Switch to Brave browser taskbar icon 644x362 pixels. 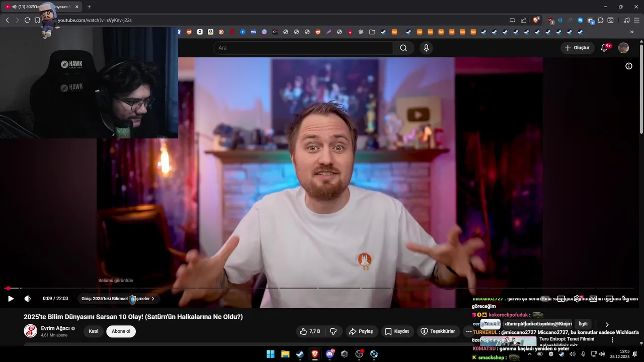(315, 354)
